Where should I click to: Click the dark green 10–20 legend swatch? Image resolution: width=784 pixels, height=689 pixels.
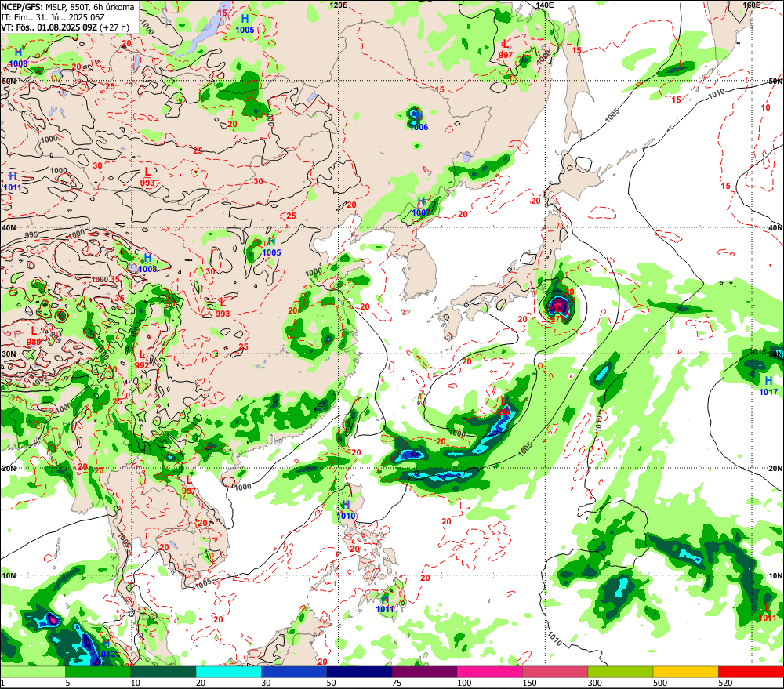point(164,672)
